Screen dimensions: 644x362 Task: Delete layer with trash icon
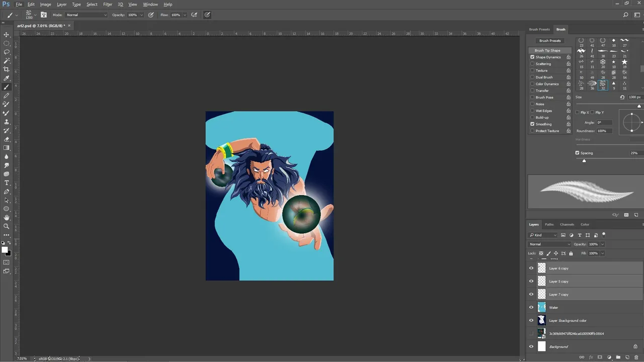[636, 357]
